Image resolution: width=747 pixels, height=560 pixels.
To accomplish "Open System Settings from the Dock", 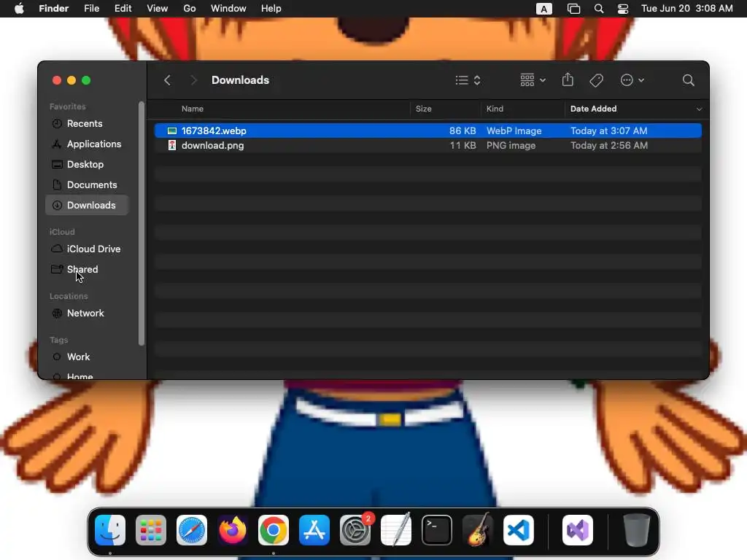I will coord(355,530).
